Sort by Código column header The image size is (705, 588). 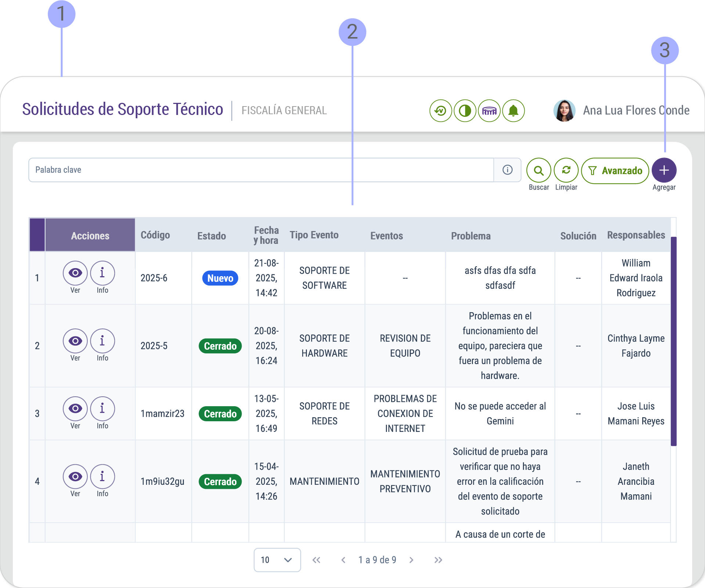[x=155, y=235]
